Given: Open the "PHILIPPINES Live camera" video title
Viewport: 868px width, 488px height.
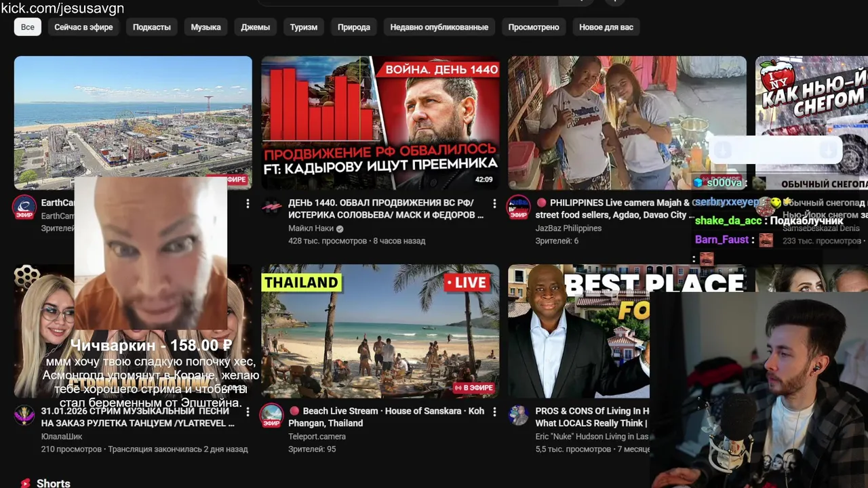Looking at the screenshot, I should pyautogui.click(x=613, y=209).
